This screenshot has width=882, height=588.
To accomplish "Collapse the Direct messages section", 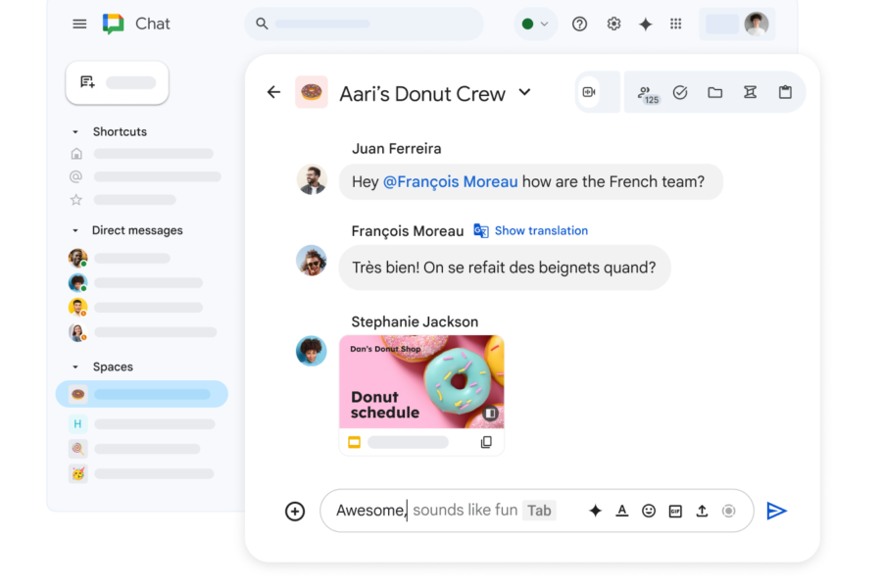I will (x=75, y=230).
